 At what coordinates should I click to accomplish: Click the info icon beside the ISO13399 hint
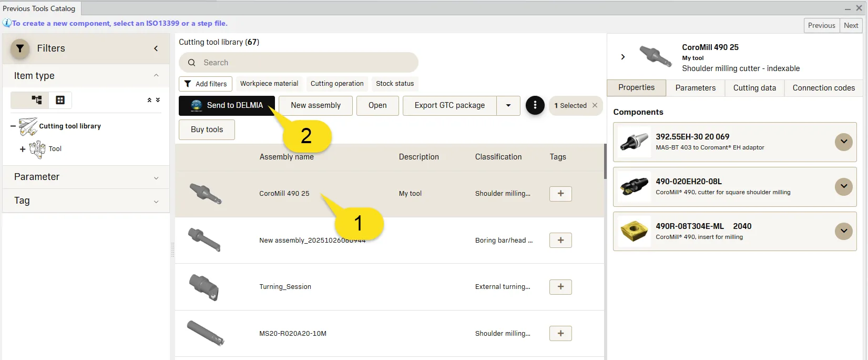coord(7,23)
